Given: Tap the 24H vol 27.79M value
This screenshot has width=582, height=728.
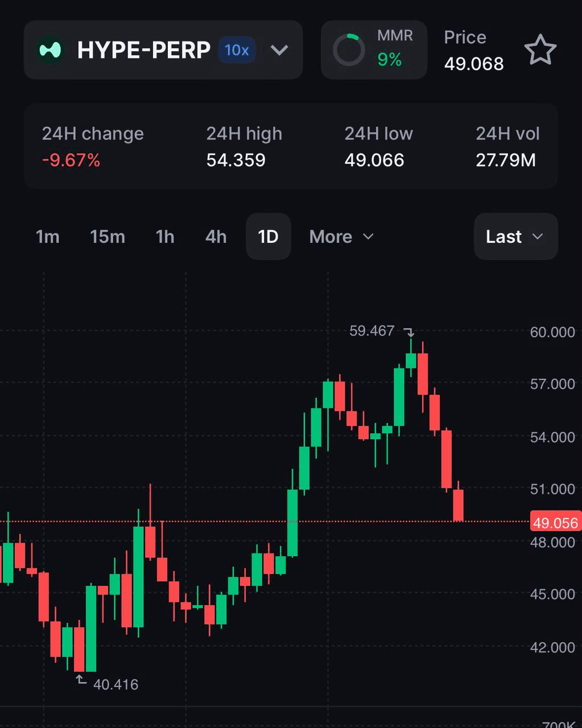Looking at the screenshot, I should point(506,160).
